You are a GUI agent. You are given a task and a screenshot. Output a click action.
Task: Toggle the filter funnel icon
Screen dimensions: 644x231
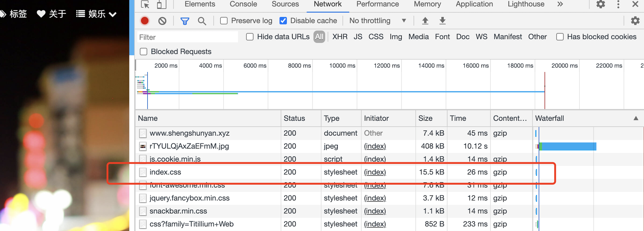(185, 21)
